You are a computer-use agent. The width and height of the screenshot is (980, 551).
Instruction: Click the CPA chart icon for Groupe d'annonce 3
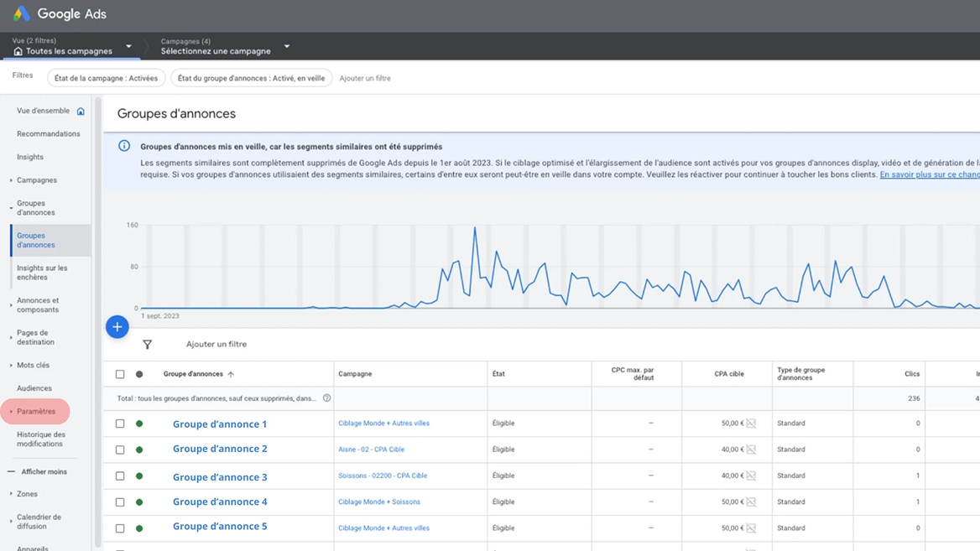point(751,476)
